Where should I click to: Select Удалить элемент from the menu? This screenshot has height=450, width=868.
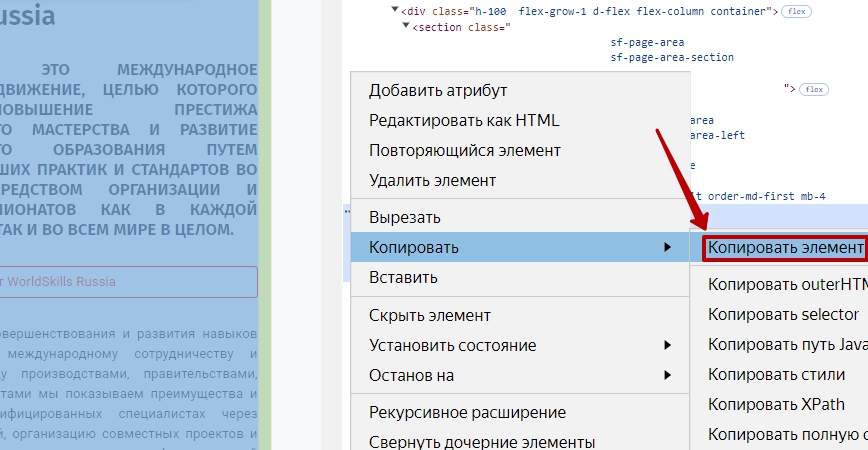pyautogui.click(x=432, y=180)
